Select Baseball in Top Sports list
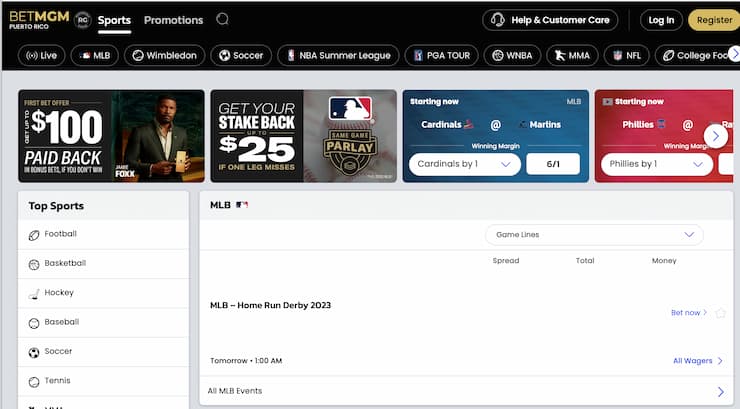Image resolution: width=740 pixels, height=409 pixels. [103, 323]
